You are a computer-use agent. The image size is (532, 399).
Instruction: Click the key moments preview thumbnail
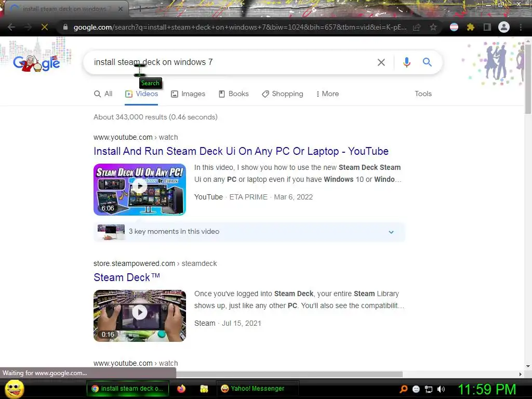coord(111,232)
